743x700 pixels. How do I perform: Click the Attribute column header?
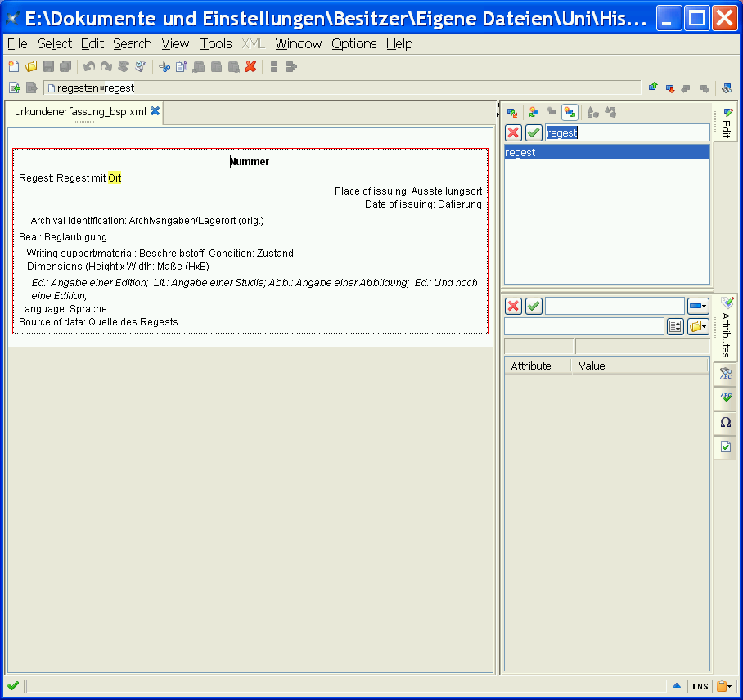(x=538, y=366)
